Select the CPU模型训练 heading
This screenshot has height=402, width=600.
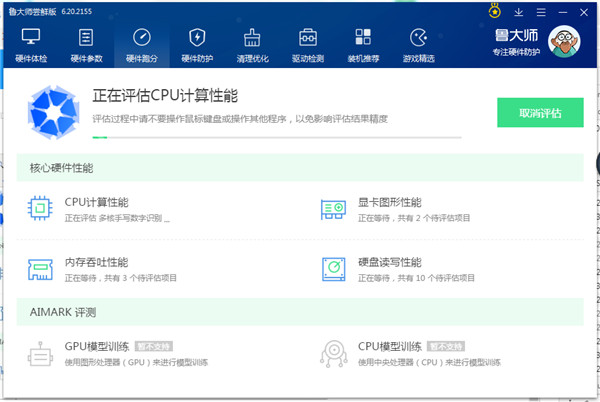click(x=390, y=346)
